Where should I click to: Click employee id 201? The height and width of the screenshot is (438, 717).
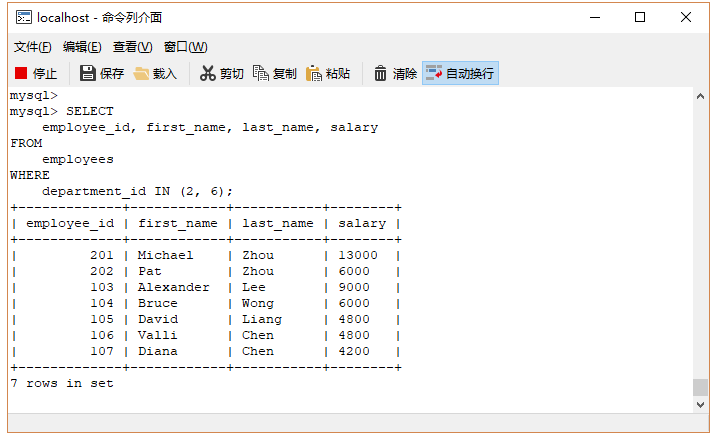point(102,255)
